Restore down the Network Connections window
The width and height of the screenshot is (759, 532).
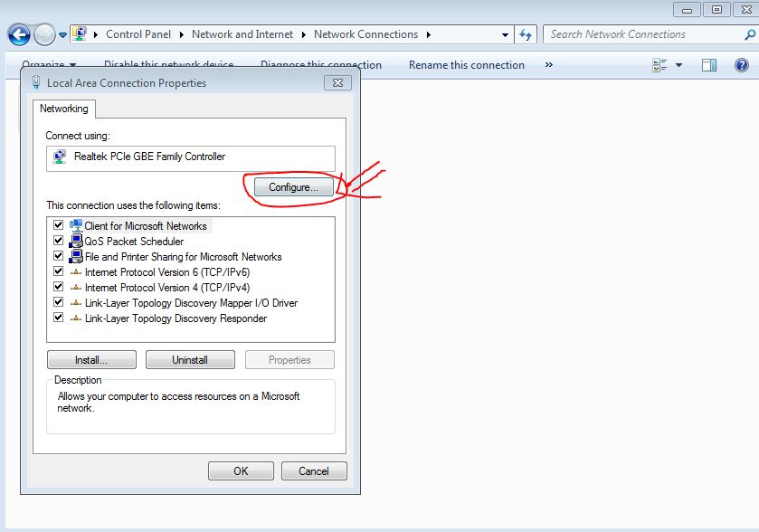click(x=716, y=9)
